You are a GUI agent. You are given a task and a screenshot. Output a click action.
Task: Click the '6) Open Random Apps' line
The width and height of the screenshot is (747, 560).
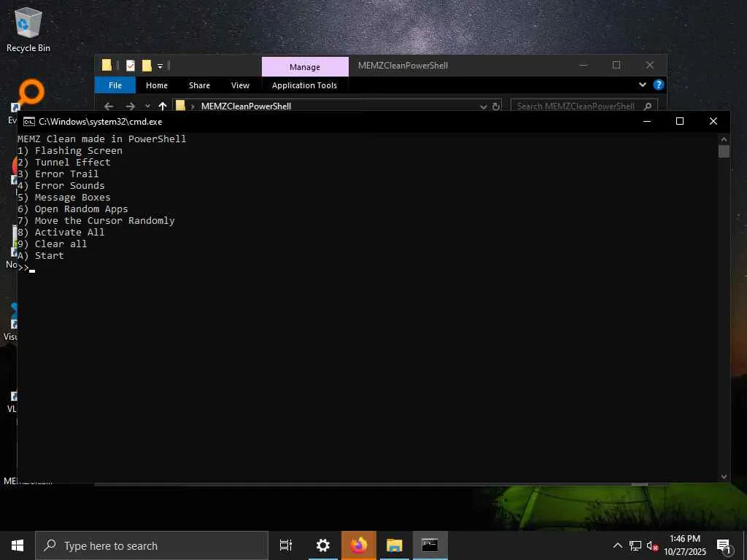(73, 209)
